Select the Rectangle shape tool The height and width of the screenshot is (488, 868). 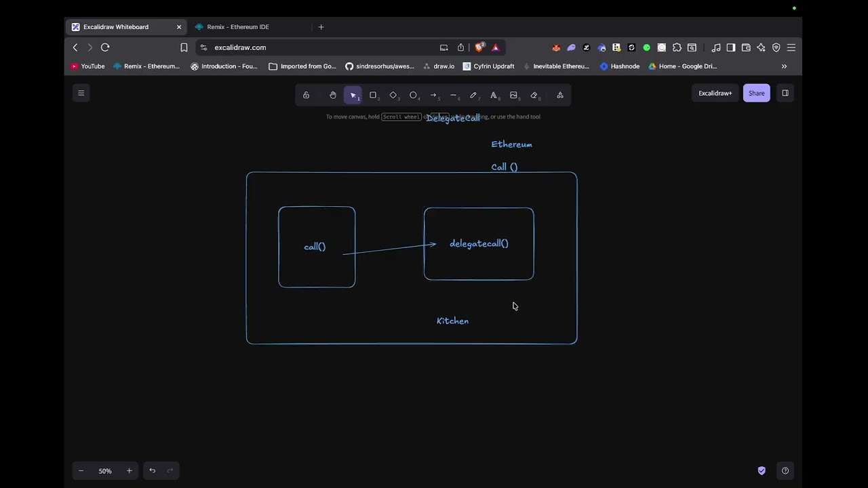pyautogui.click(x=373, y=95)
